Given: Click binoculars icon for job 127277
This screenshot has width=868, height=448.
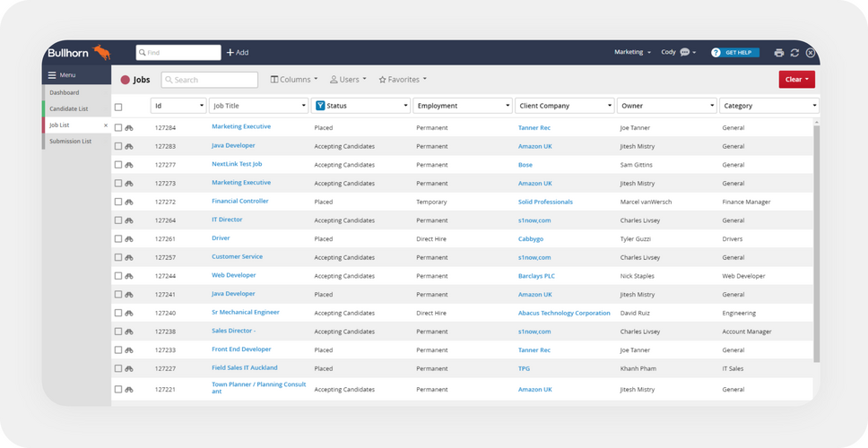Looking at the screenshot, I should [x=129, y=165].
